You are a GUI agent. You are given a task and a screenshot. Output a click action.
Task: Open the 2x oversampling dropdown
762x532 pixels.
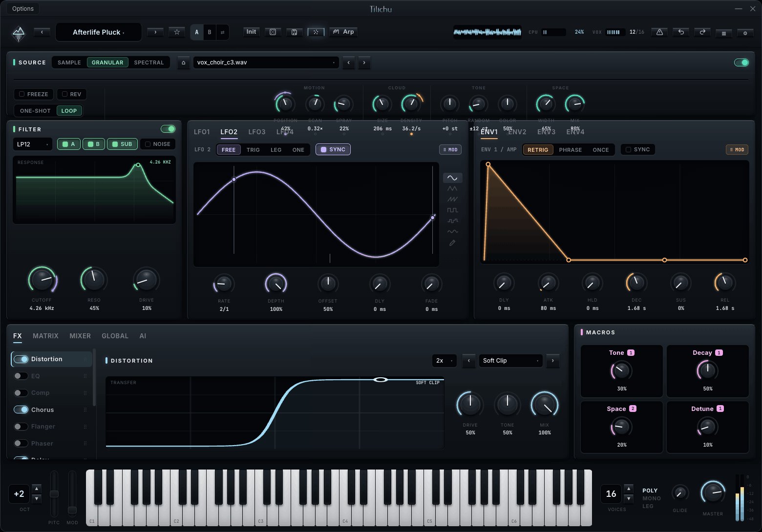(444, 361)
